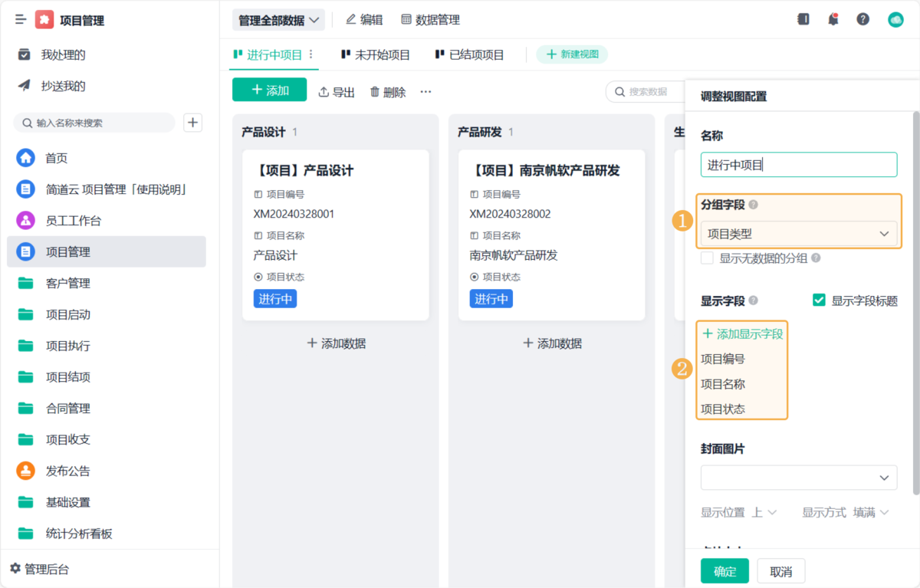Open notifications bell icon
The width and height of the screenshot is (920, 588).
click(833, 20)
